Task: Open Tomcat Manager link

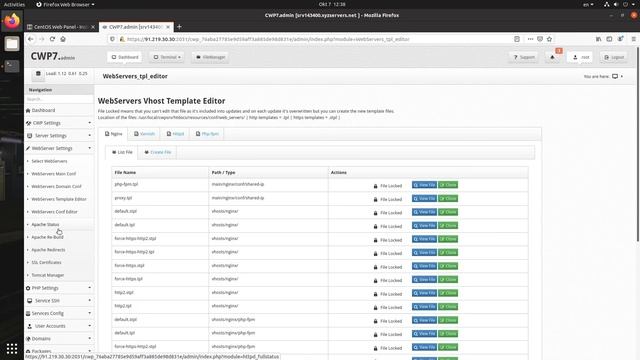Action: pyautogui.click(x=48, y=275)
